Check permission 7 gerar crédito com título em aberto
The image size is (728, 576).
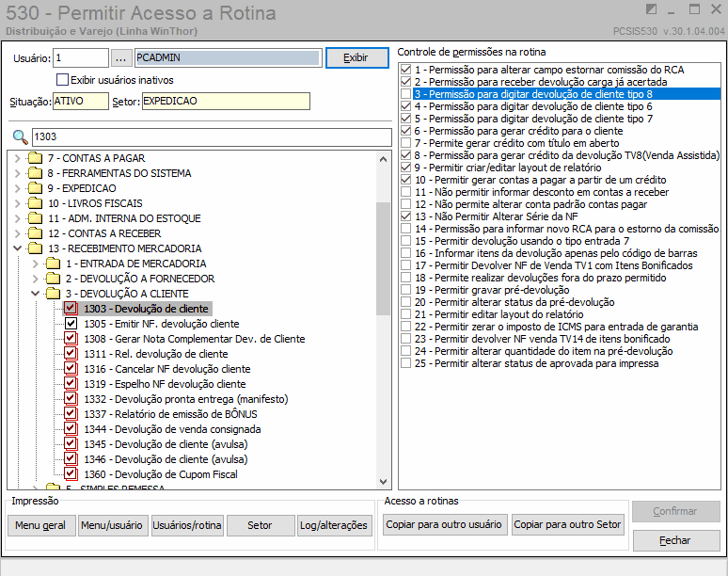click(x=405, y=143)
